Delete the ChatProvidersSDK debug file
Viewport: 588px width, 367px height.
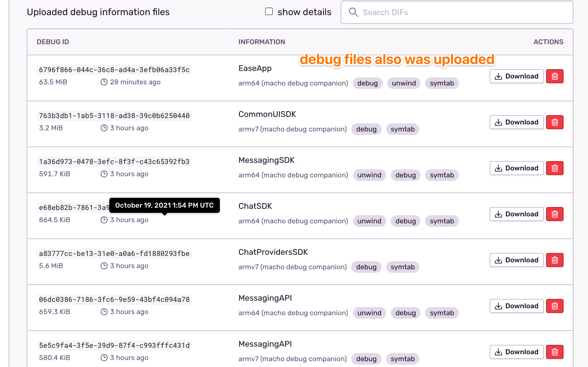pos(555,260)
